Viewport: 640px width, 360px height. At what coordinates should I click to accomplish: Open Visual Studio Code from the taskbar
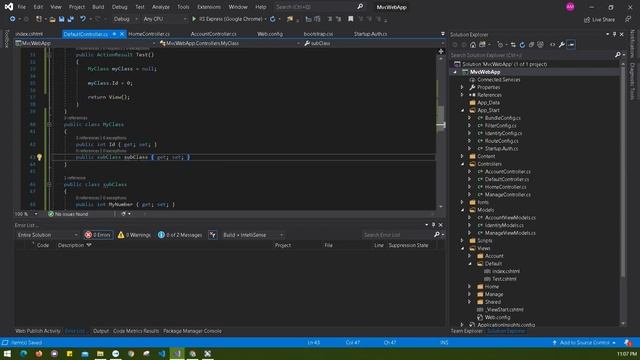(x=162, y=354)
